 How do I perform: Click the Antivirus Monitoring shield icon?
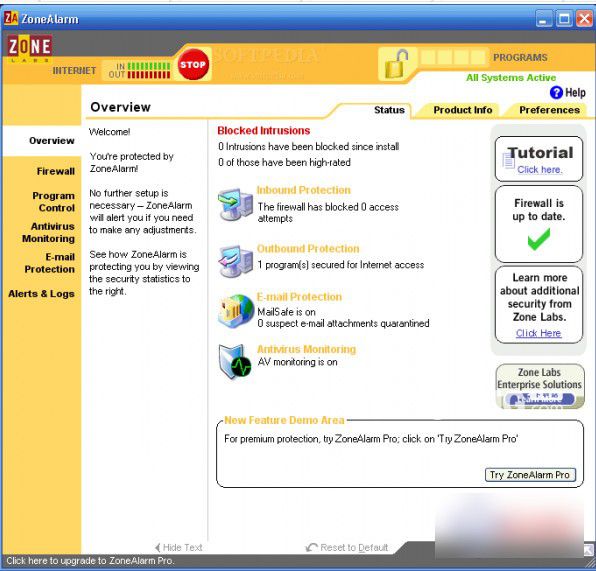pyautogui.click(x=235, y=361)
